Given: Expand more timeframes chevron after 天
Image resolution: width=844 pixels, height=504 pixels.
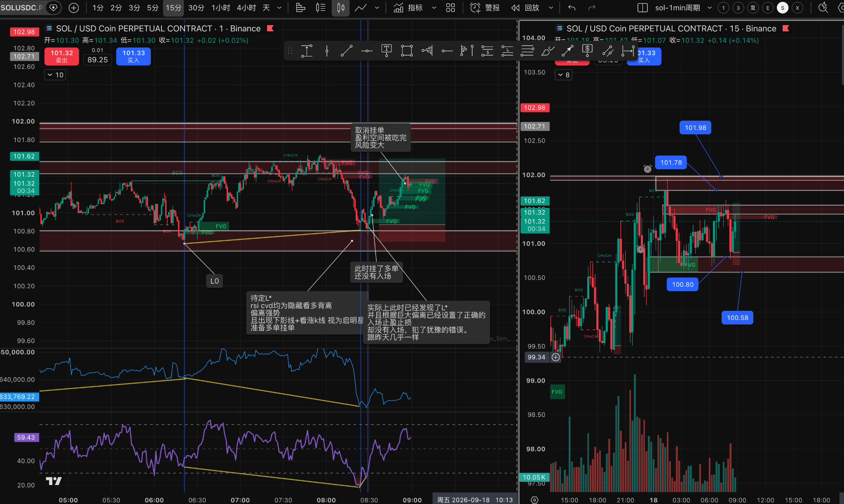Looking at the screenshot, I should (279, 8).
